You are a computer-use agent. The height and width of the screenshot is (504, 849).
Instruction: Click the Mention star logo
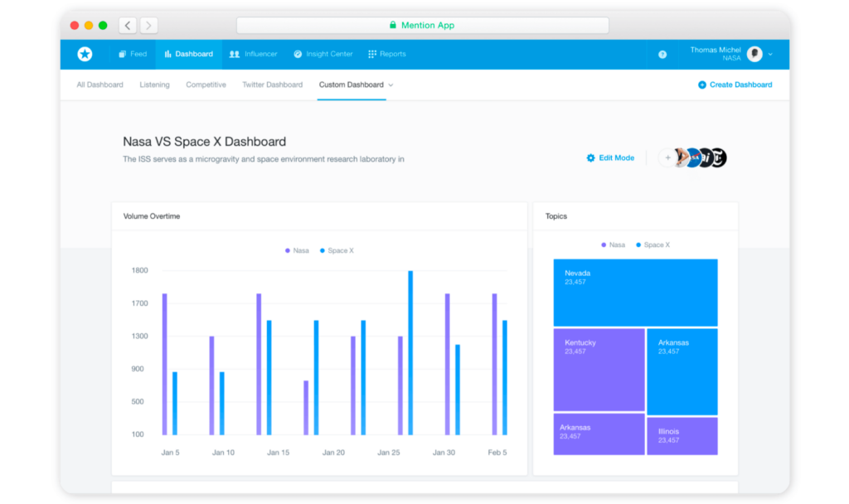85,54
